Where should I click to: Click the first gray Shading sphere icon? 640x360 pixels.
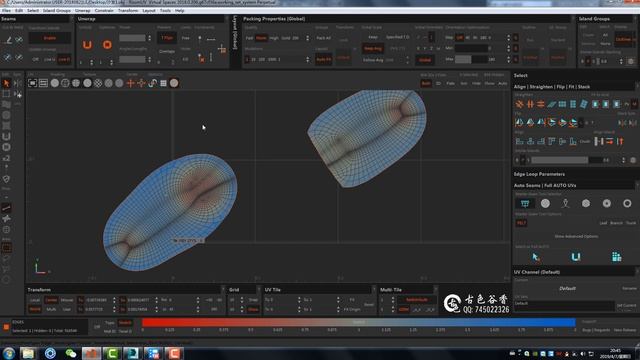pos(54,83)
